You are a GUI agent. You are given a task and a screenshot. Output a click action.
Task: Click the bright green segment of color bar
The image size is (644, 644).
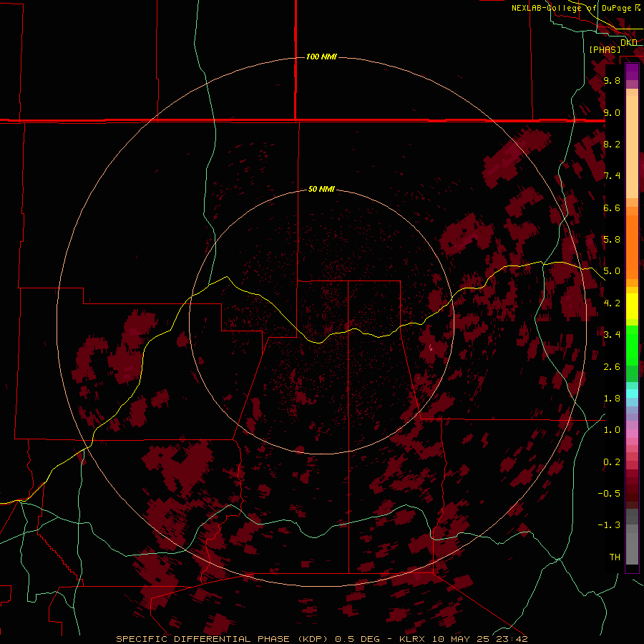pyautogui.click(x=632, y=345)
